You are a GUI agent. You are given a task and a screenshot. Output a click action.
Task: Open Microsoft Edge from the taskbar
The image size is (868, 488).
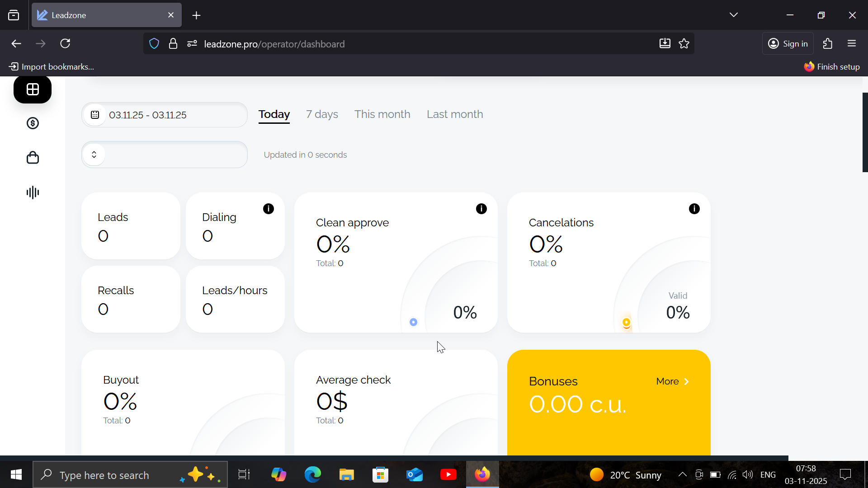tap(312, 475)
